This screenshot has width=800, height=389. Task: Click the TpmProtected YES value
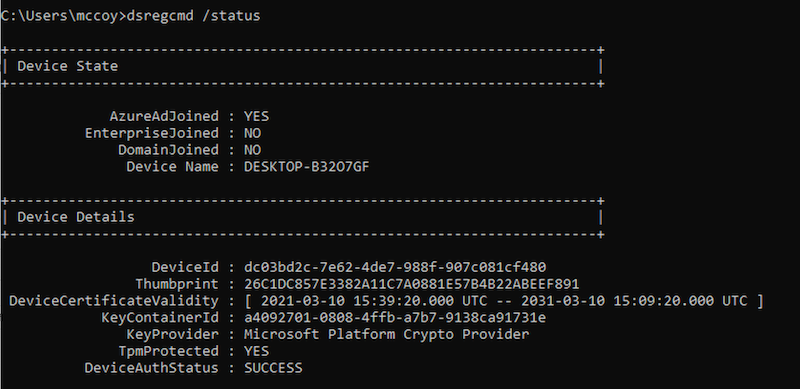click(256, 352)
